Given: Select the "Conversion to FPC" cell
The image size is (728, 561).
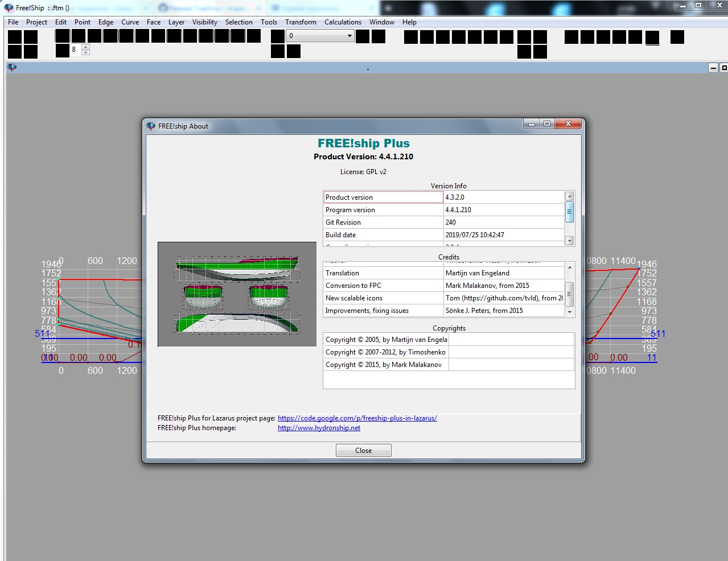Looking at the screenshot, I should click(383, 286).
